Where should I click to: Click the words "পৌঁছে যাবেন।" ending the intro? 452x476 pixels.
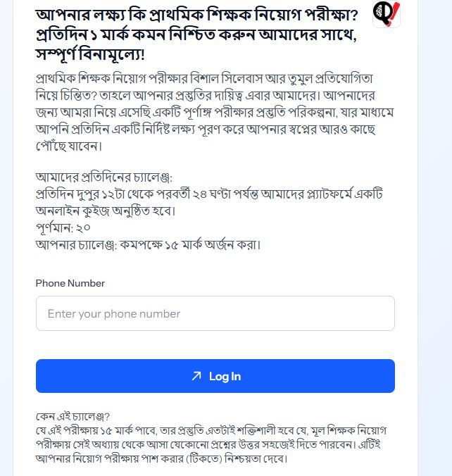(x=69, y=146)
